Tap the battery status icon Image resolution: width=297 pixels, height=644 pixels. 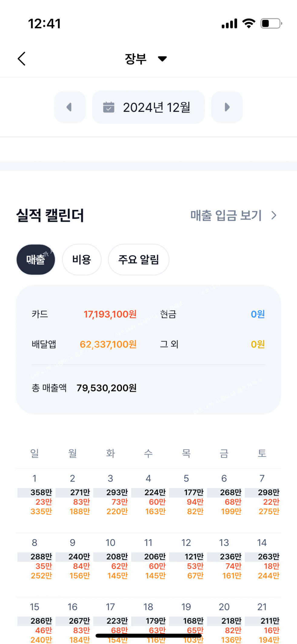(x=271, y=23)
